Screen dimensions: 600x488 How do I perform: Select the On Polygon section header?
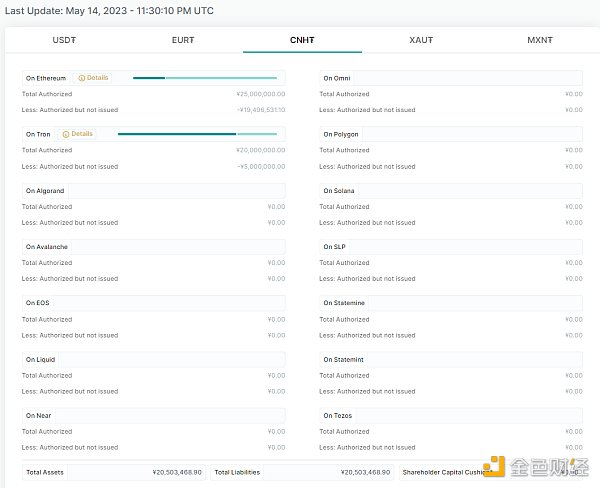(341, 134)
